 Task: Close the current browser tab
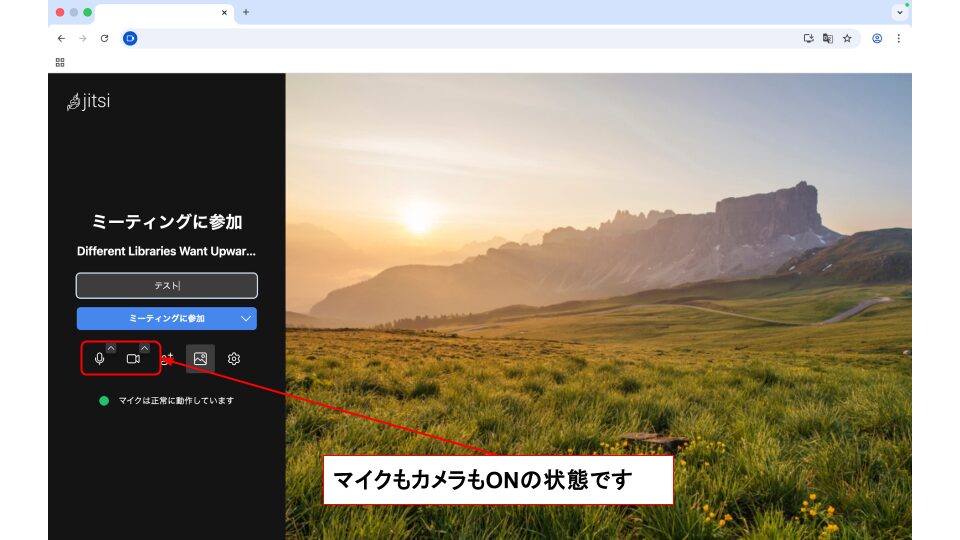224,13
